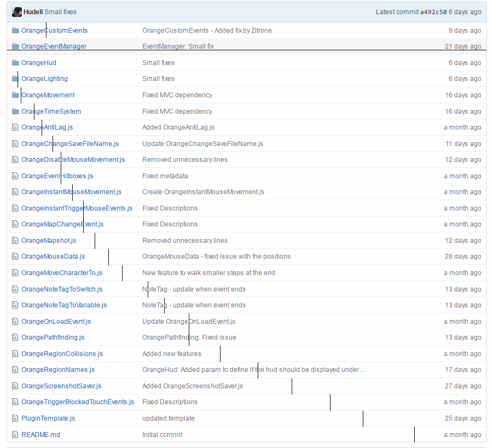This screenshot has height=448, width=493.
Task: Open the OrangeRegionNames.js file
Action: tap(58, 370)
